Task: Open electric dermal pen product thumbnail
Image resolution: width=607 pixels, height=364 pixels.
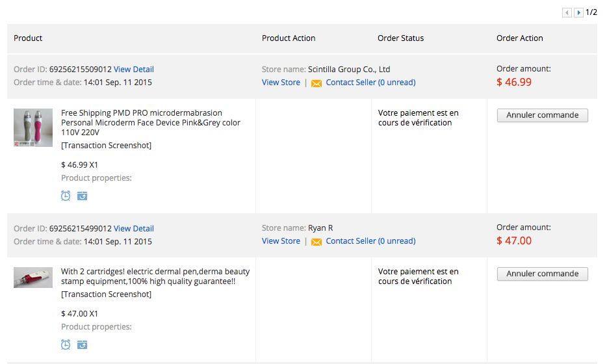Action: [33, 278]
